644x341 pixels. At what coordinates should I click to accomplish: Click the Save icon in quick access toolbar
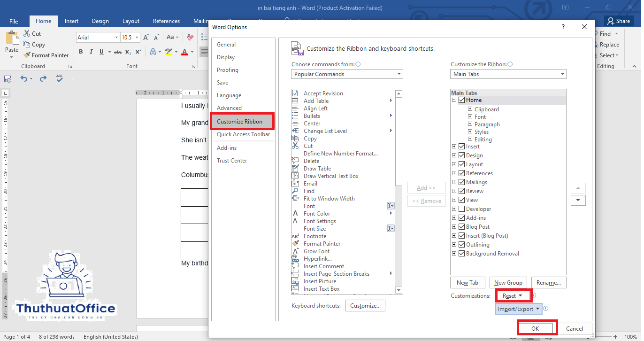(x=8, y=79)
